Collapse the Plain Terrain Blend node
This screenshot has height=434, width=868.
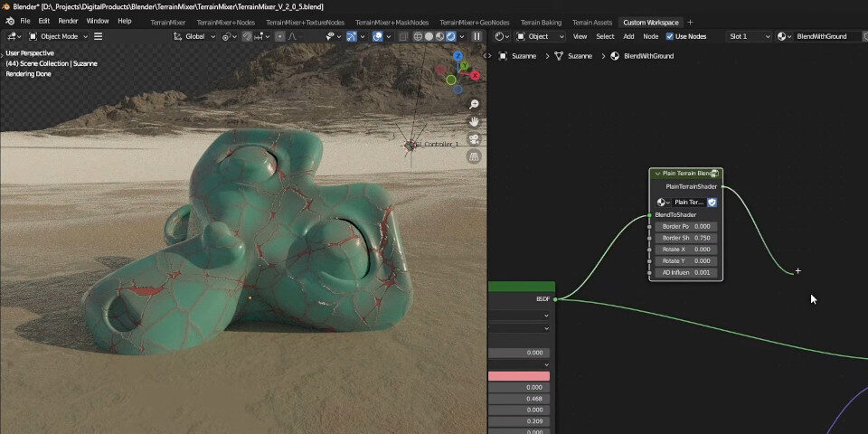tap(657, 174)
